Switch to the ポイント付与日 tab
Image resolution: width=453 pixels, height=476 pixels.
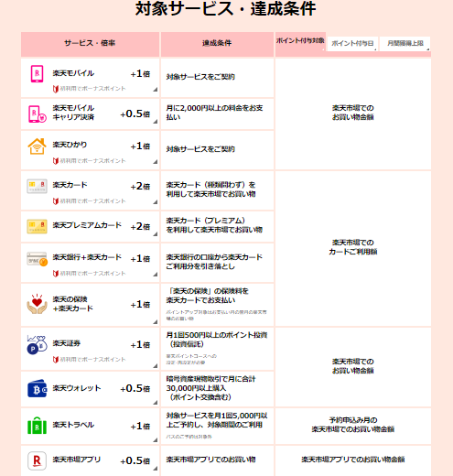pos(352,44)
